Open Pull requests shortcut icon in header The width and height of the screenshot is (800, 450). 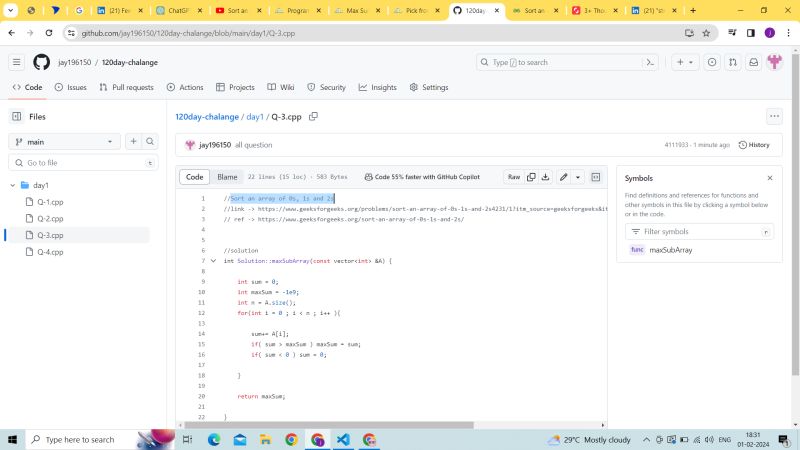(x=733, y=62)
